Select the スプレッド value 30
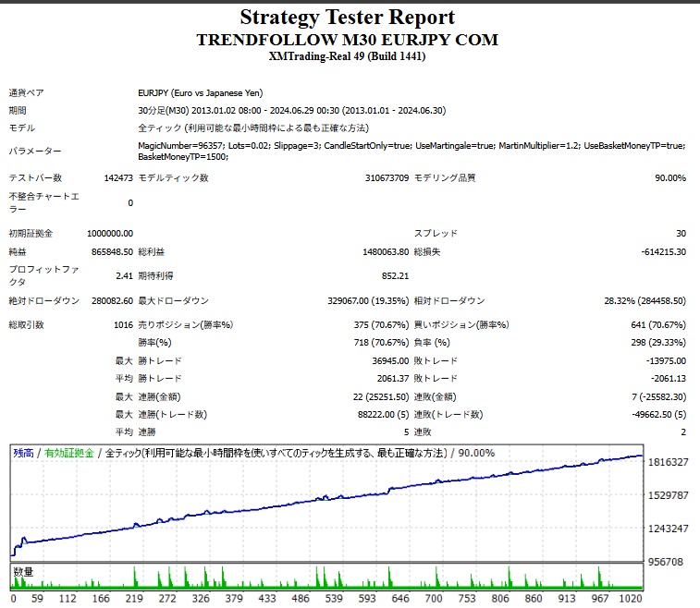Screen dimensions: 700x608 point(681,234)
